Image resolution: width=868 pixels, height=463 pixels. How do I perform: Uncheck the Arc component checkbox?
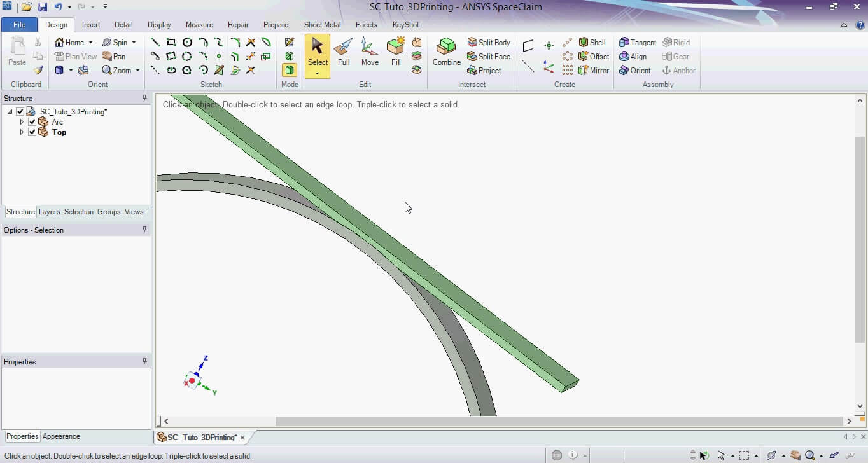(x=32, y=122)
